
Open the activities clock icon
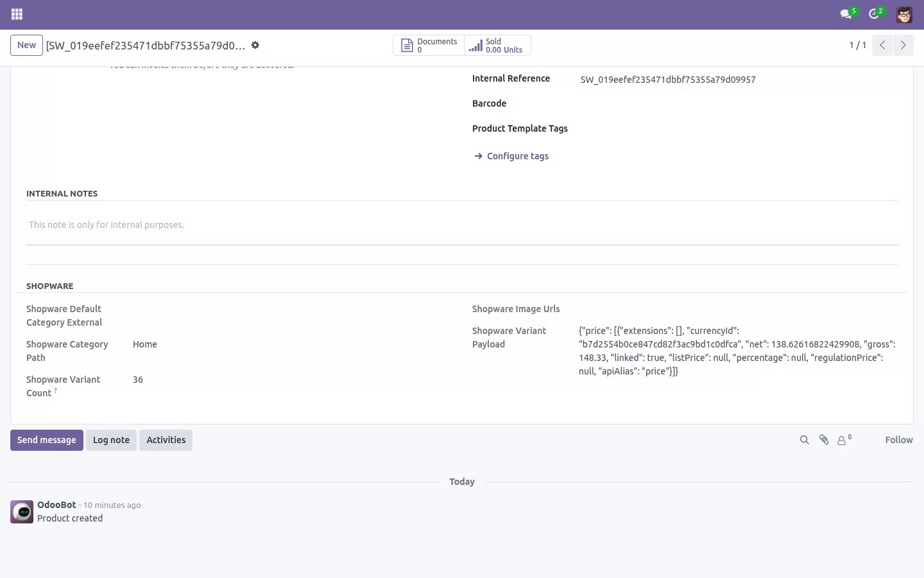(874, 14)
